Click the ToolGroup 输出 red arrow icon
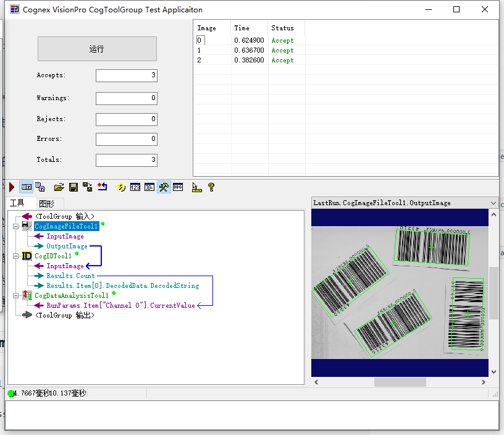 point(27,315)
